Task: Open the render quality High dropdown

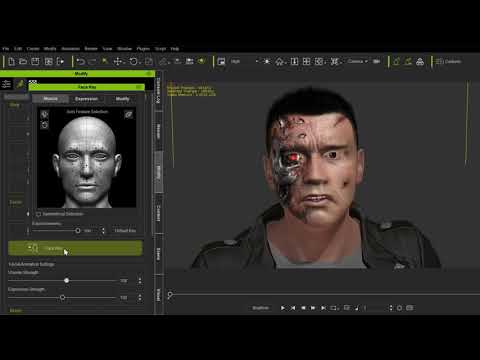Action: click(244, 62)
